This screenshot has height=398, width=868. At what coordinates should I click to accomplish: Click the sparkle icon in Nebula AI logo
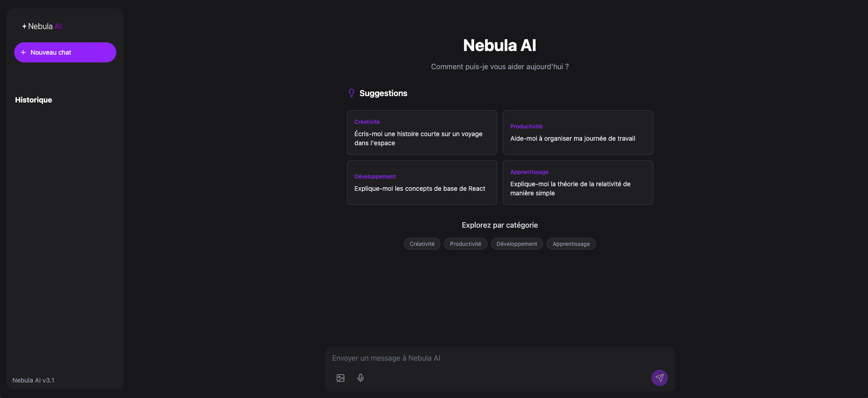tap(24, 26)
